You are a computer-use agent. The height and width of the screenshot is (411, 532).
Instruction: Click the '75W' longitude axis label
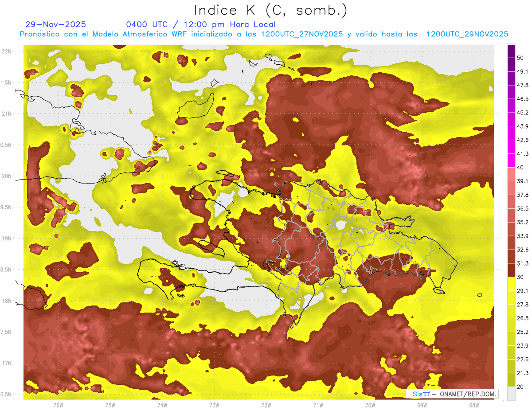point(110,405)
